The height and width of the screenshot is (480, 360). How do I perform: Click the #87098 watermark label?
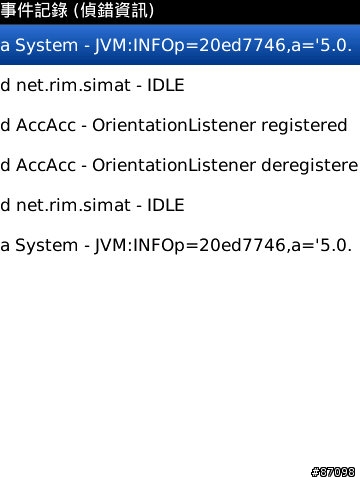[333, 472]
